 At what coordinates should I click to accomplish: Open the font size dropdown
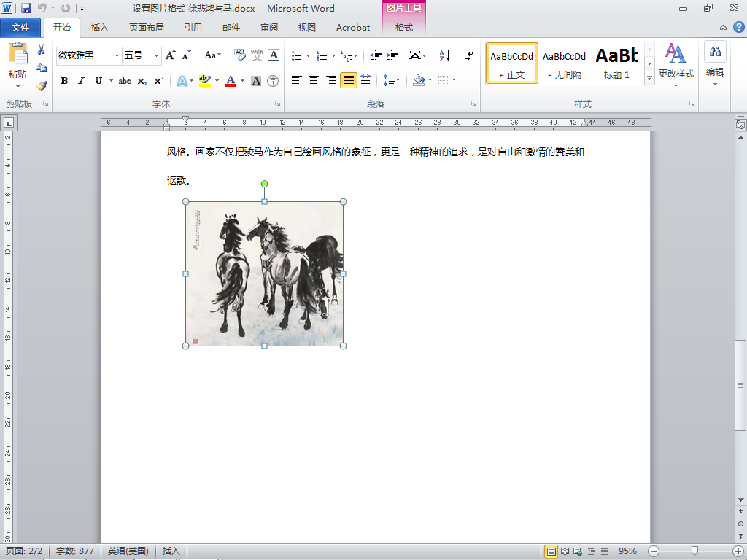[156, 55]
